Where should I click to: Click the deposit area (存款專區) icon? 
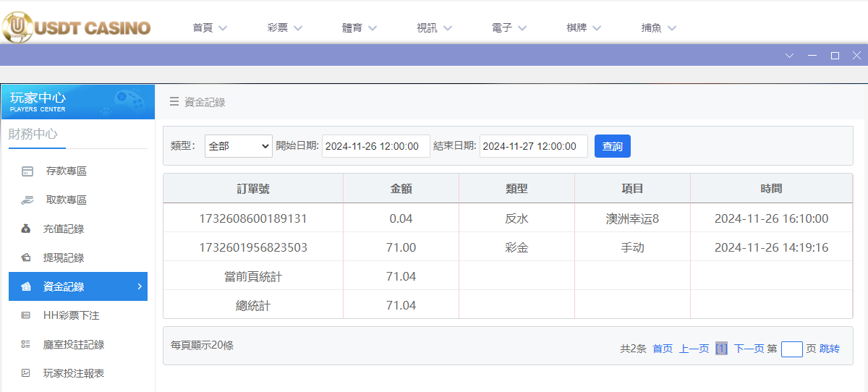27,171
